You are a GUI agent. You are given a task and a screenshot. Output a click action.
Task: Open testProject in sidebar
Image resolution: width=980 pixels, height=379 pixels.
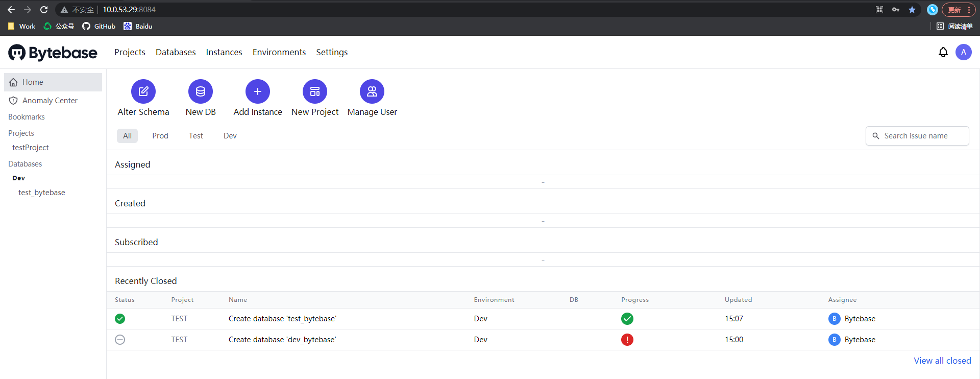[x=31, y=148]
